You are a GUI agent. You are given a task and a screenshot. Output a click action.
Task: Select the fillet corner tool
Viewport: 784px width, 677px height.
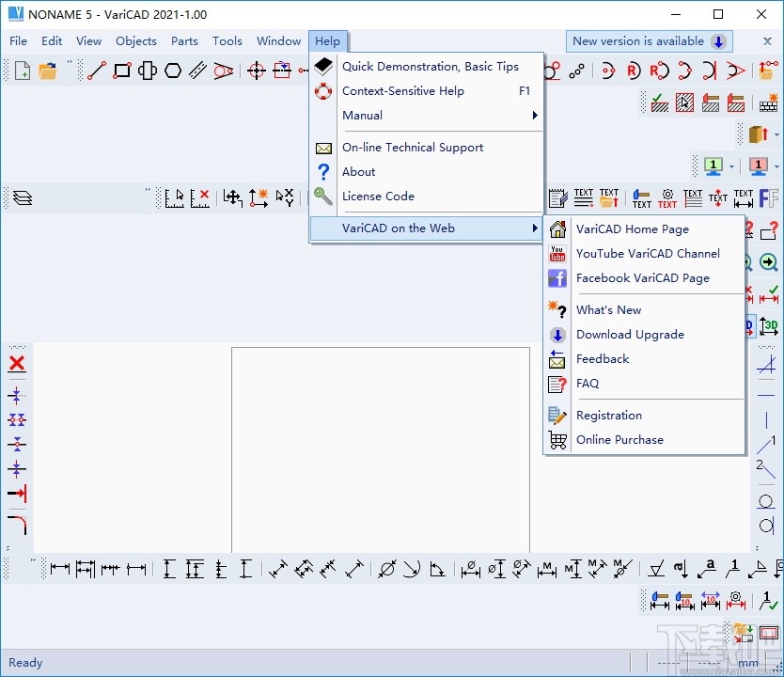18,525
